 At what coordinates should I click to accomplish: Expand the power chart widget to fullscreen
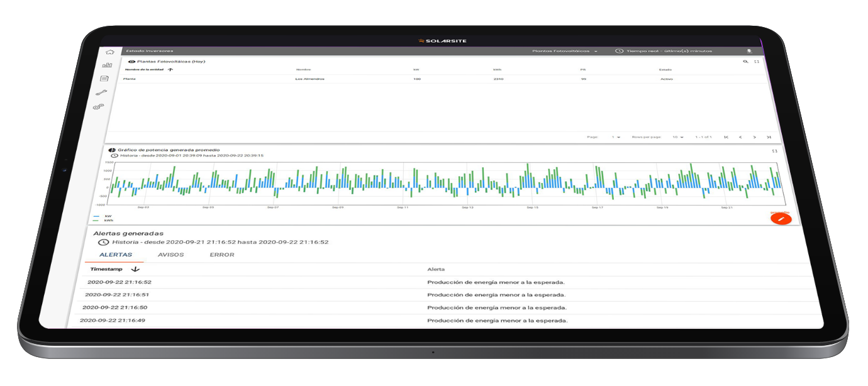[774, 151]
